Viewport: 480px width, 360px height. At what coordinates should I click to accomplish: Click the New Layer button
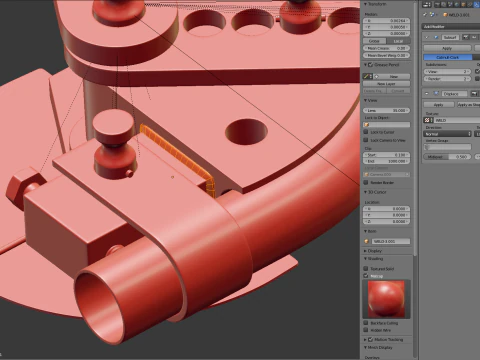(x=386, y=84)
